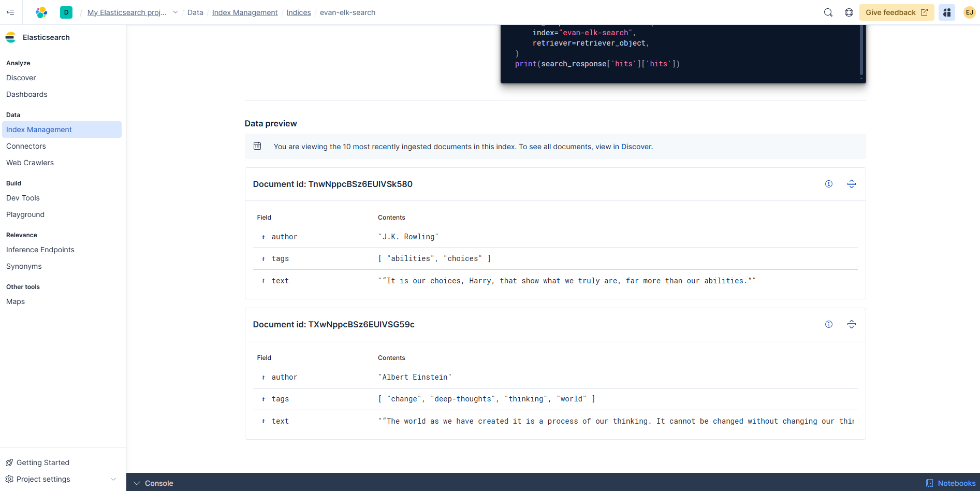Open the green D space avatar
This screenshot has height=491, width=980.
(66, 12)
